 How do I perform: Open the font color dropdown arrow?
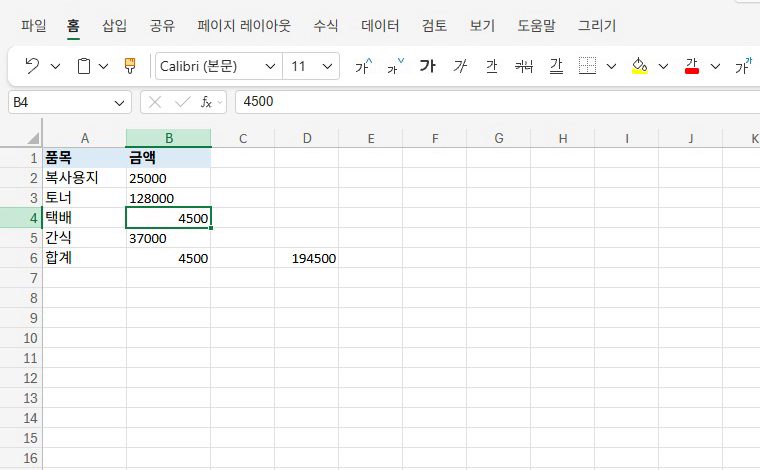click(x=715, y=66)
